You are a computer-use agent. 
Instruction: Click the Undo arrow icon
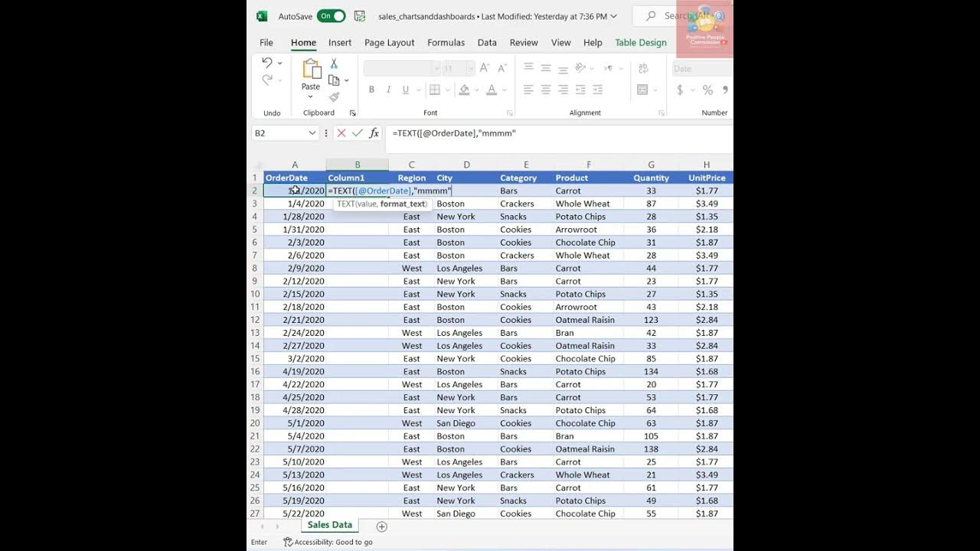tap(266, 63)
